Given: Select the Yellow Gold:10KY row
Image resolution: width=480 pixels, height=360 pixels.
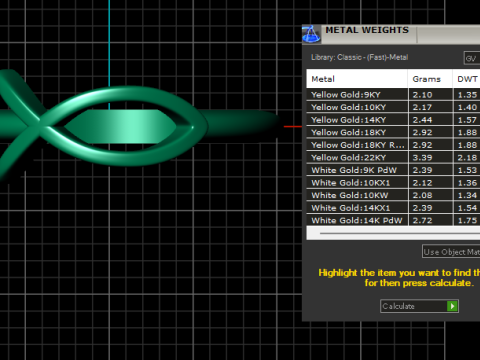Looking at the screenshot, I should tap(393, 107).
